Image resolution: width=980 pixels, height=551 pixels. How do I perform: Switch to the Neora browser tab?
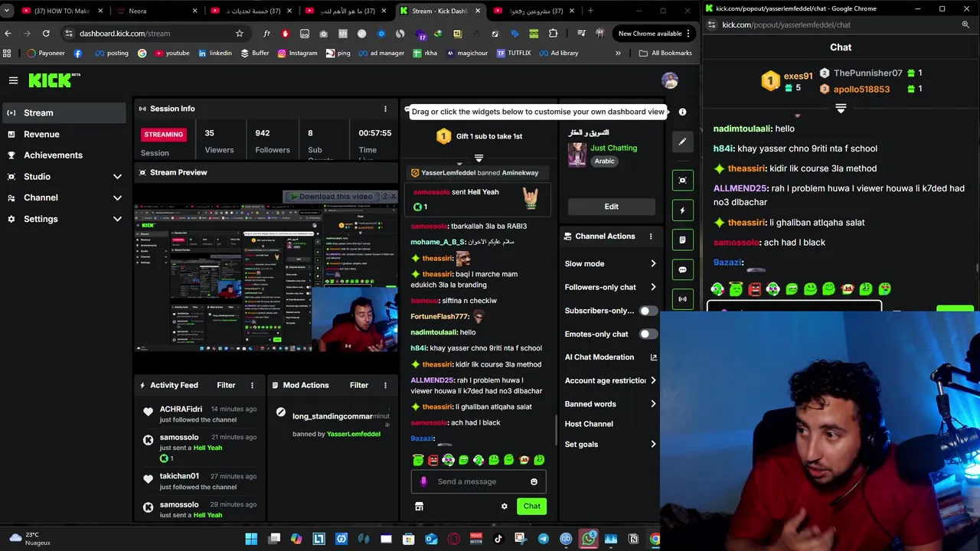(x=156, y=11)
